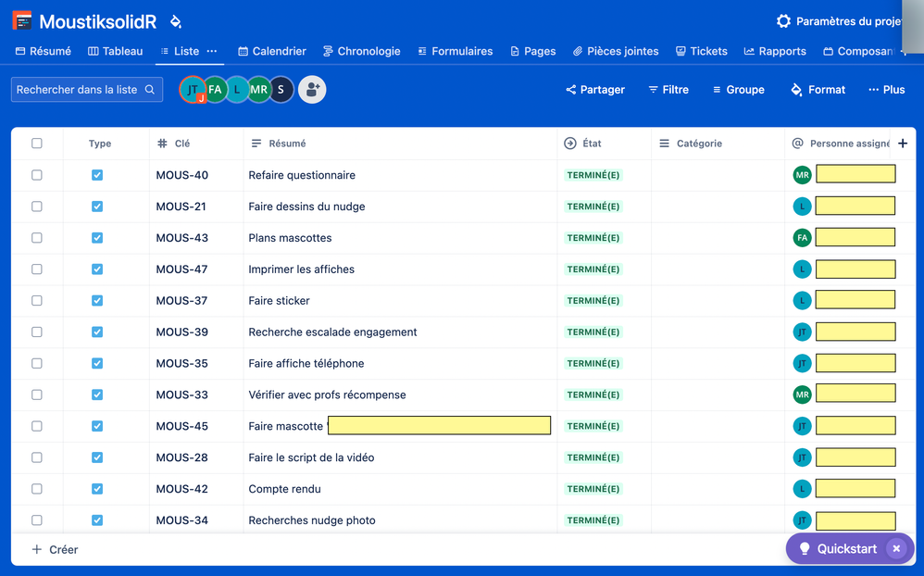Select the MOUS-47 row checkbox
The height and width of the screenshot is (576, 924).
tap(36, 269)
